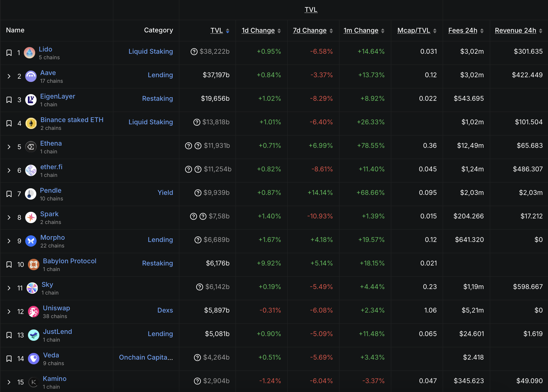This screenshot has height=392, width=548.
Task: Expand the Aave row chevron
Action: (x=9, y=76)
